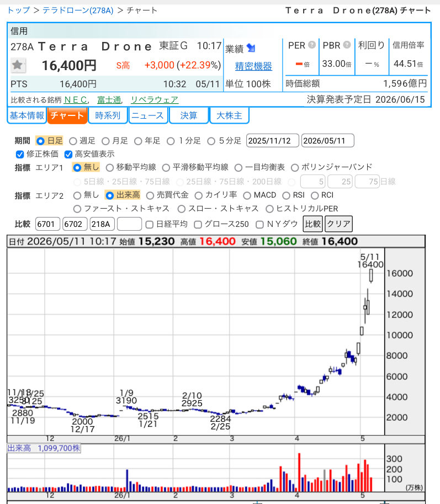Open the 基本情報 tab

pos(26,115)
